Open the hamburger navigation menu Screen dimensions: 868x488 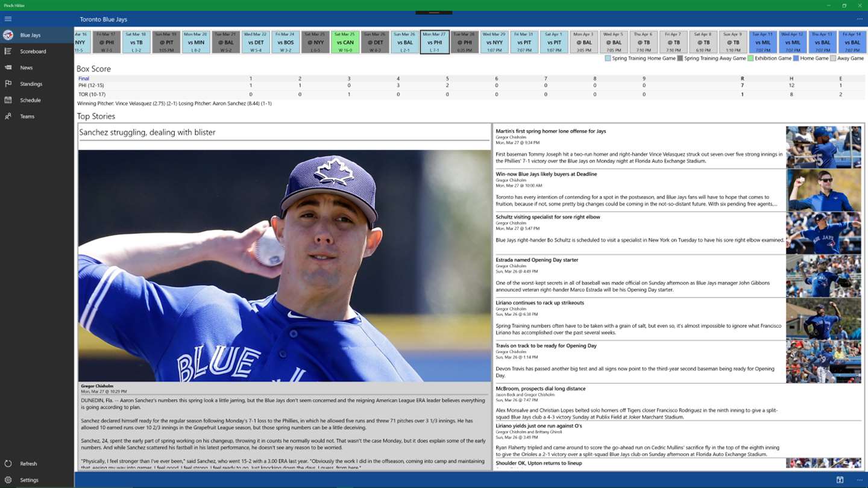[x=8, y=19]
